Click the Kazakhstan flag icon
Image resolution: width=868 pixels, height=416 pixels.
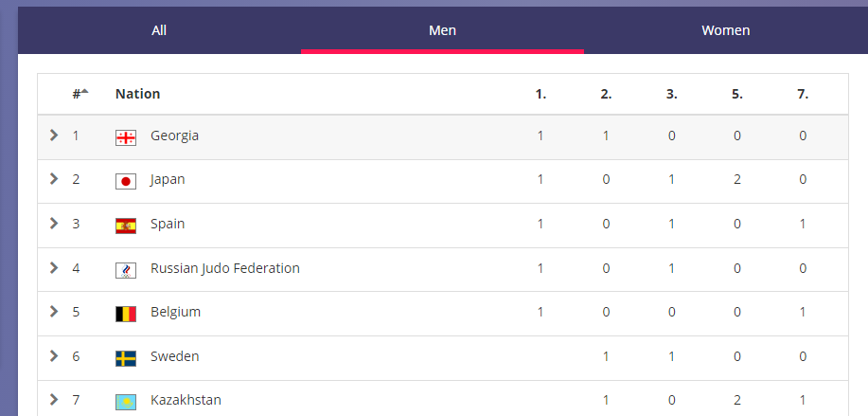[125, 402]
